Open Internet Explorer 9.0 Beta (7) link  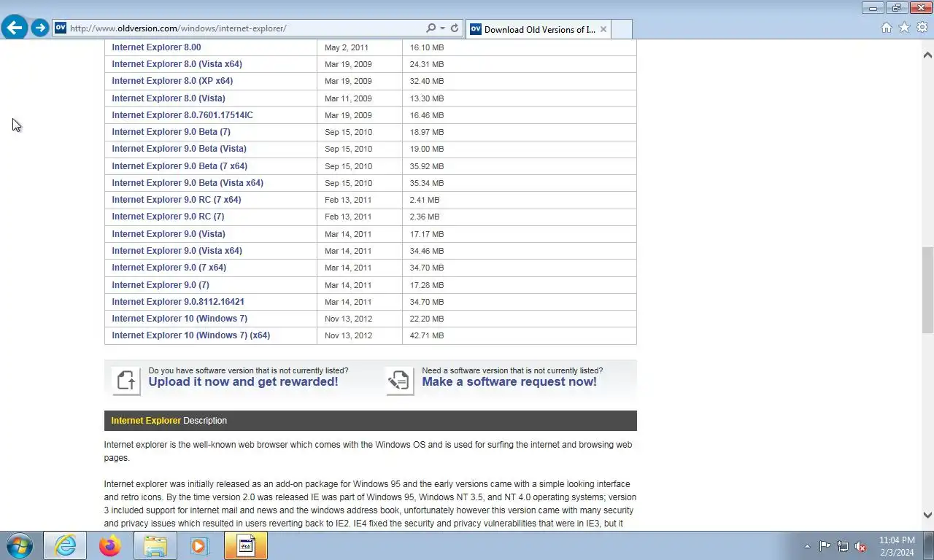point(171,132)
